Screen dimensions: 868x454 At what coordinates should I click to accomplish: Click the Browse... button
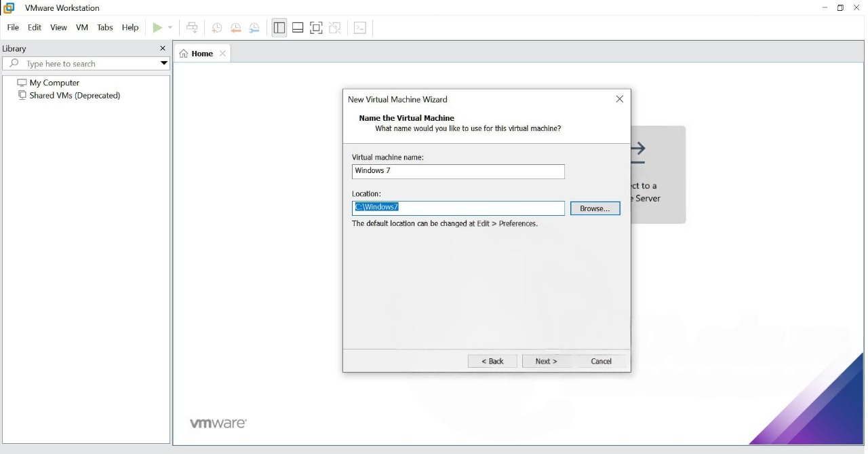point(595,208)
